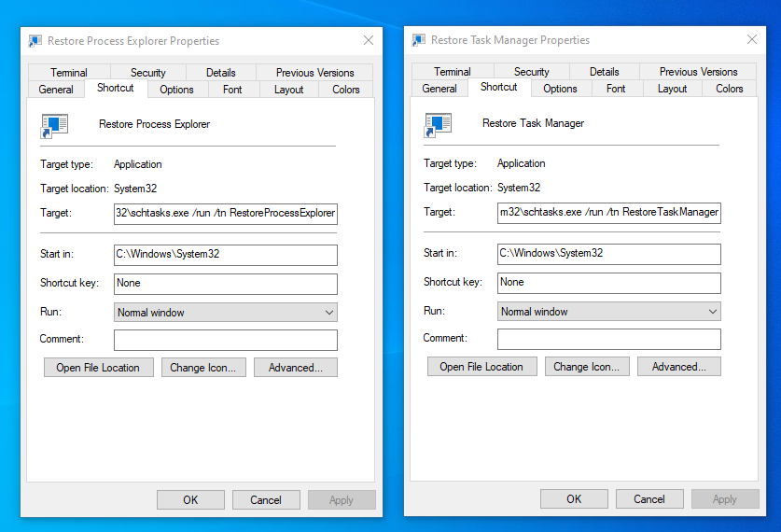Click the name text Restore Process Explorer

[x=154, y=124]
